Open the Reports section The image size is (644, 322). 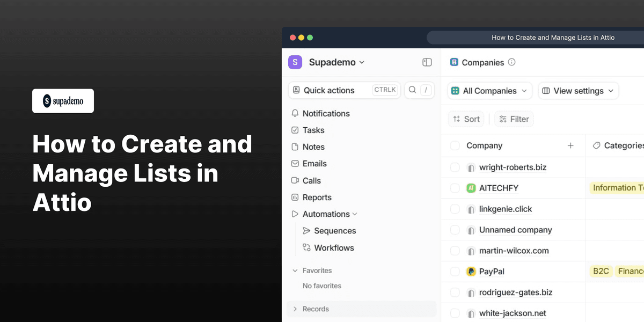click(x=318, y=197)
